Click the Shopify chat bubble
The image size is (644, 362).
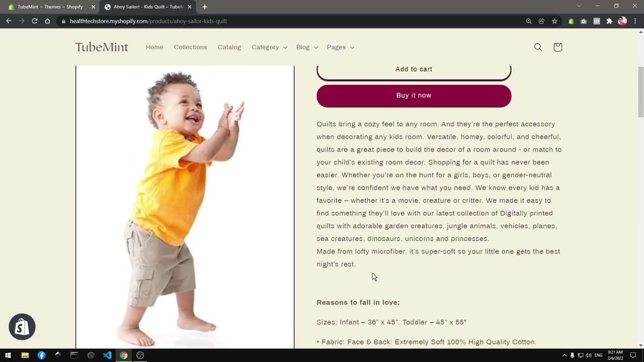[22, 327]
